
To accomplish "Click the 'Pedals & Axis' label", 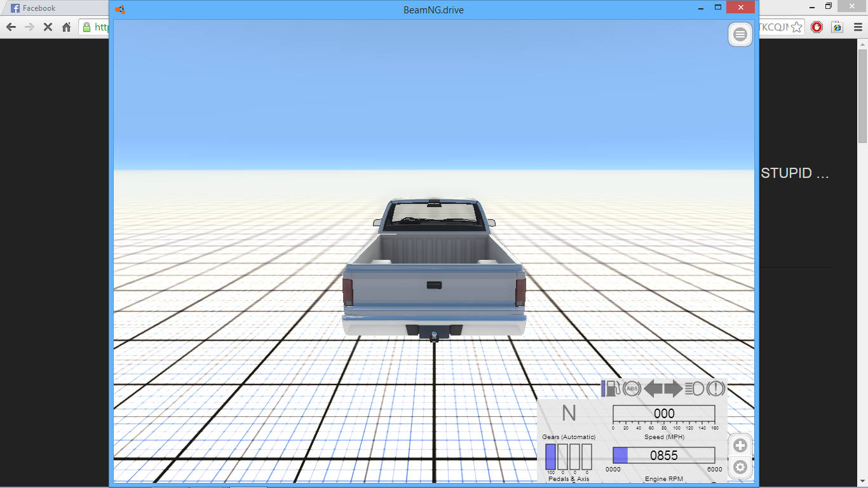I will click(569, 478).
